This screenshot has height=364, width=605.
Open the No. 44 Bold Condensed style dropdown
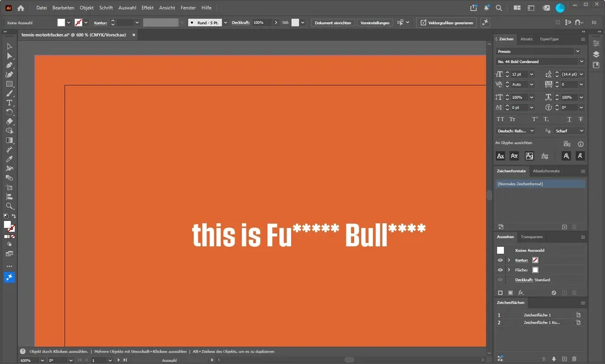click(581, 61)
